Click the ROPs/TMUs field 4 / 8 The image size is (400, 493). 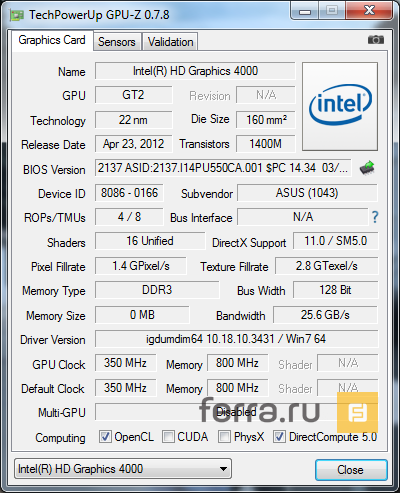coord(129,217)
